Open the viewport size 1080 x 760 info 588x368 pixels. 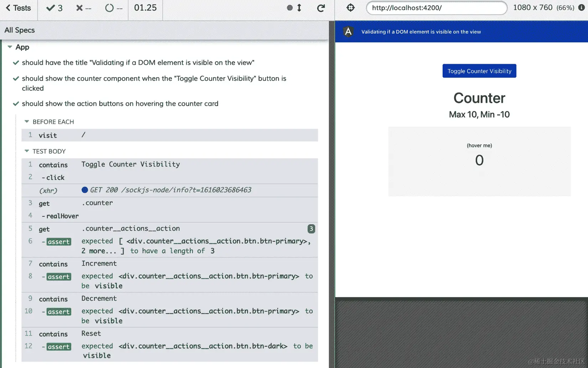(543, 8)
